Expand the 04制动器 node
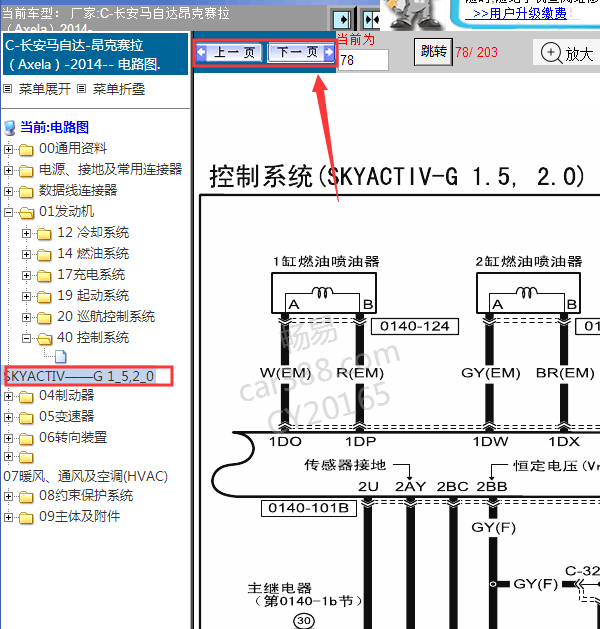 (x=8, y=396)
